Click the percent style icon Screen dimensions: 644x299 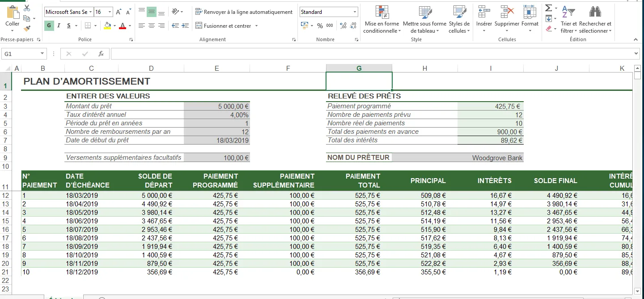320,26
